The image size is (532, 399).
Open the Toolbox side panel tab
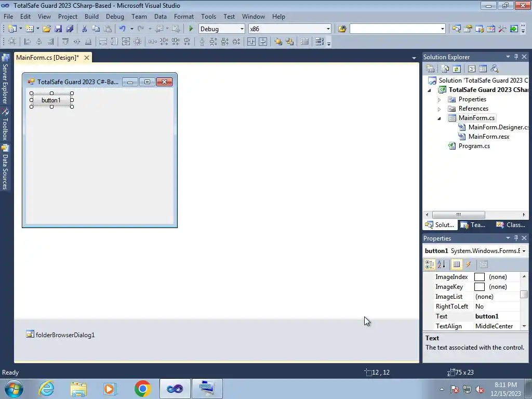click(x=5, y=124)
